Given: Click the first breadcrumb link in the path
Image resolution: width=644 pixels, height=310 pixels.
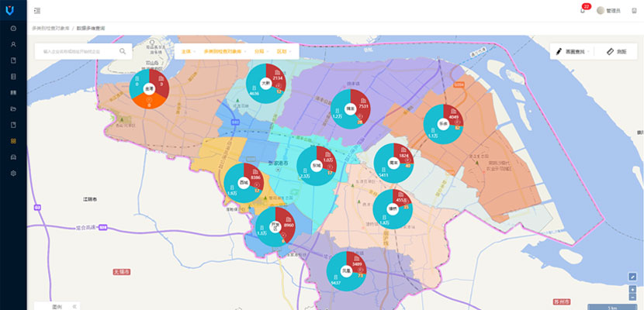Looking at the screenshot, I should 50,28.
